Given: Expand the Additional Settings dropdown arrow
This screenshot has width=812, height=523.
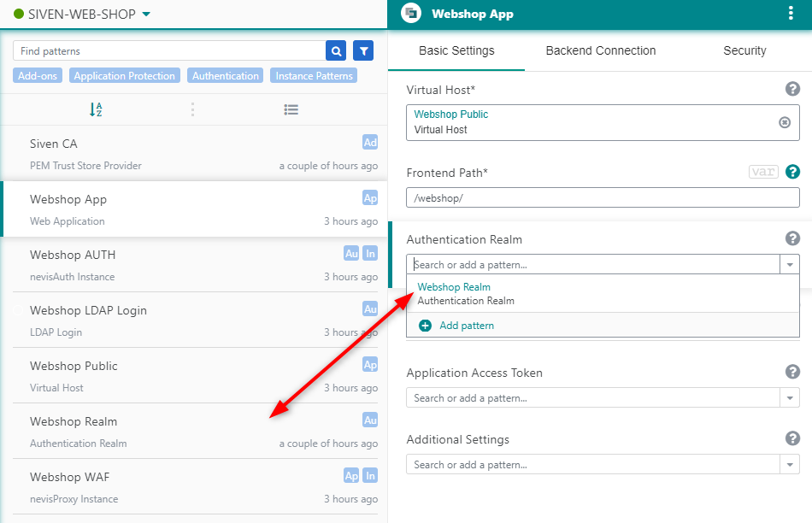Looking at the screenshot, I should coord(789,465).
